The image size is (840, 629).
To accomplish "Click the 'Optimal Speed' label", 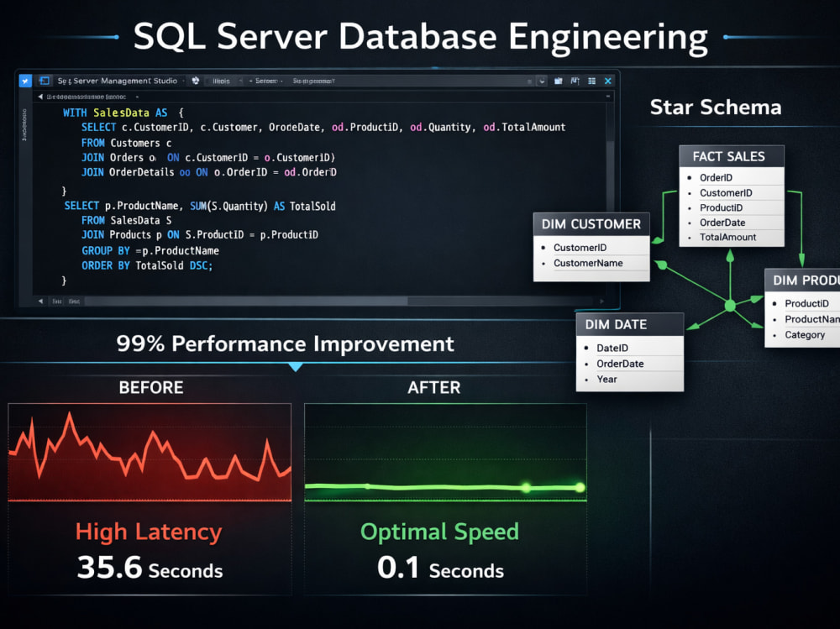I will click(440, 532).
